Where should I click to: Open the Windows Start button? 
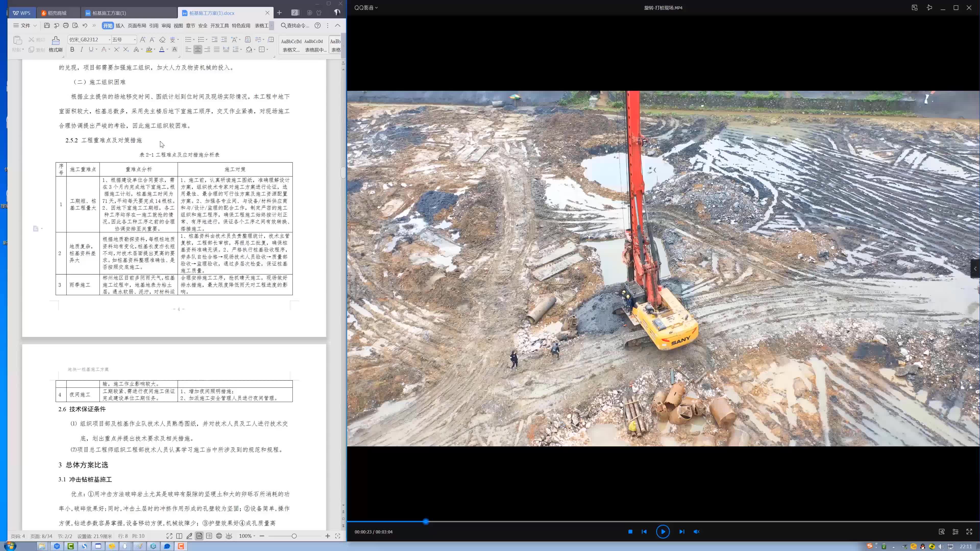pyautogui.click(x=10, y=546)
